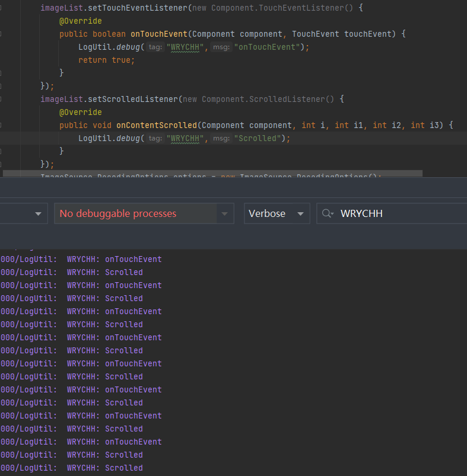467x476 pixels.
Task: Click the fold marker beside setScrolledListener line
Action: point(1,99)
